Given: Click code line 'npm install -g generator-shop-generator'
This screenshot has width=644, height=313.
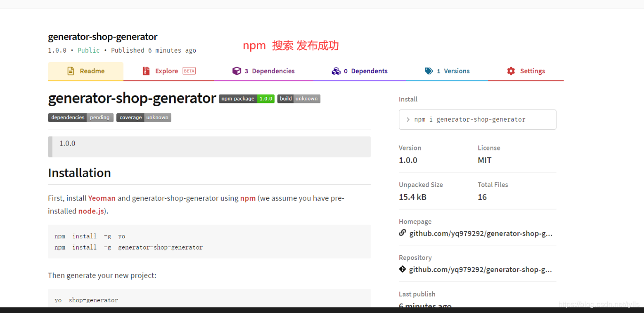Looking at the screenshot, I should point(128,247).
